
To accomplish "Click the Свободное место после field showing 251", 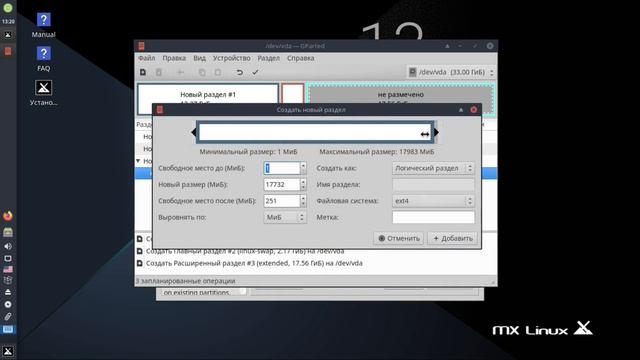I will [282, 201].
